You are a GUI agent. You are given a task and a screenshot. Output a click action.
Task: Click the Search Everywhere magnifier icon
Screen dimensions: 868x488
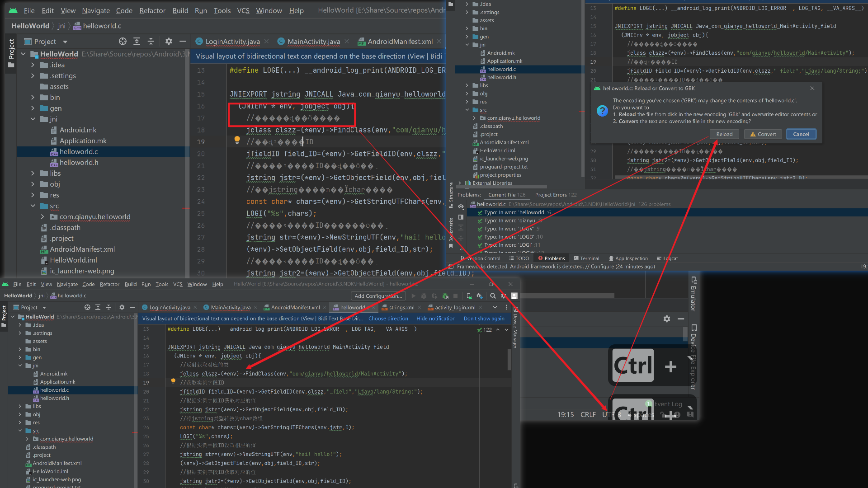(x=493, y=296)
